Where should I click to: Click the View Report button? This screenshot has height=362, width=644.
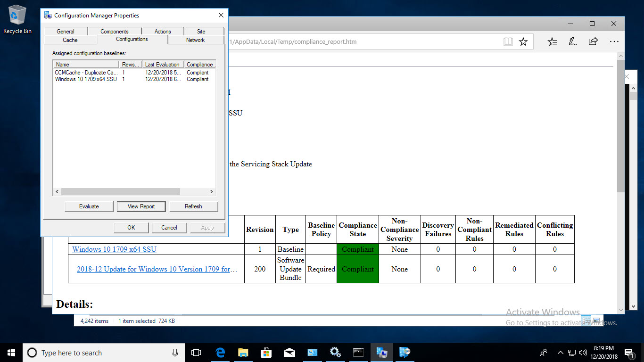click(141, 206)
